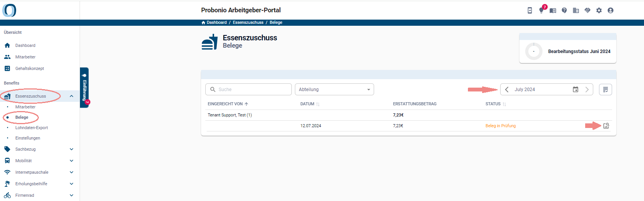
Task: Click the Bearbeitungsstatus Juni 2024 progress ring
Action: tap(534, 51)
